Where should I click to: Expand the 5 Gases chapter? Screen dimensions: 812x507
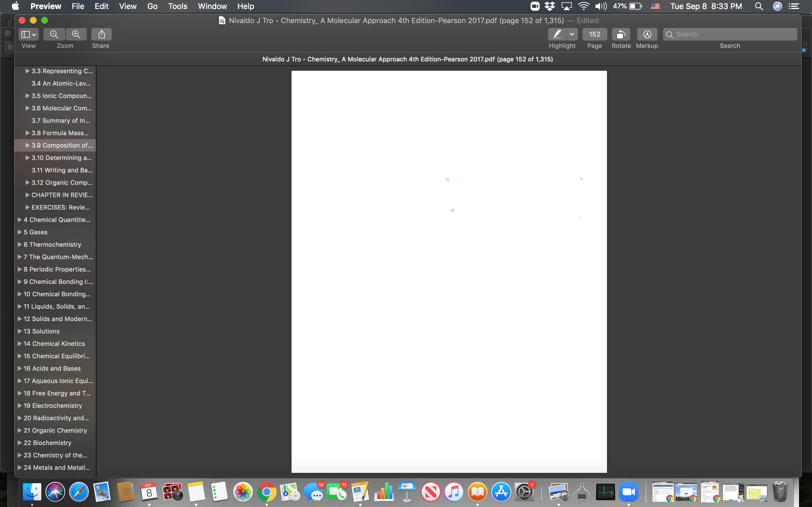19,232
